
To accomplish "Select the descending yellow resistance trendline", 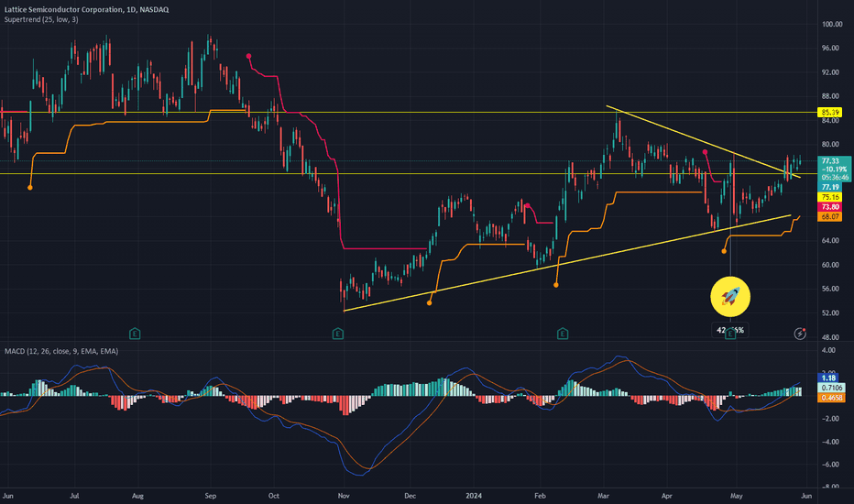I will 703,141.
